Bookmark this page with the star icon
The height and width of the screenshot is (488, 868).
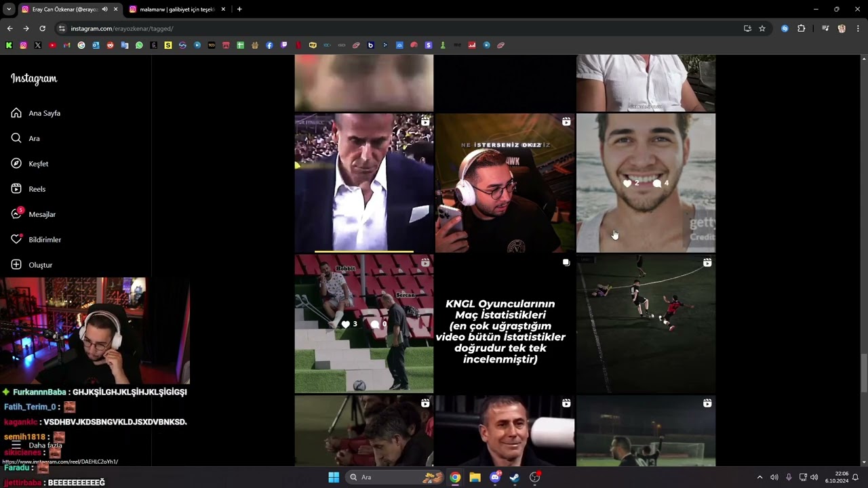click(762, 28)
